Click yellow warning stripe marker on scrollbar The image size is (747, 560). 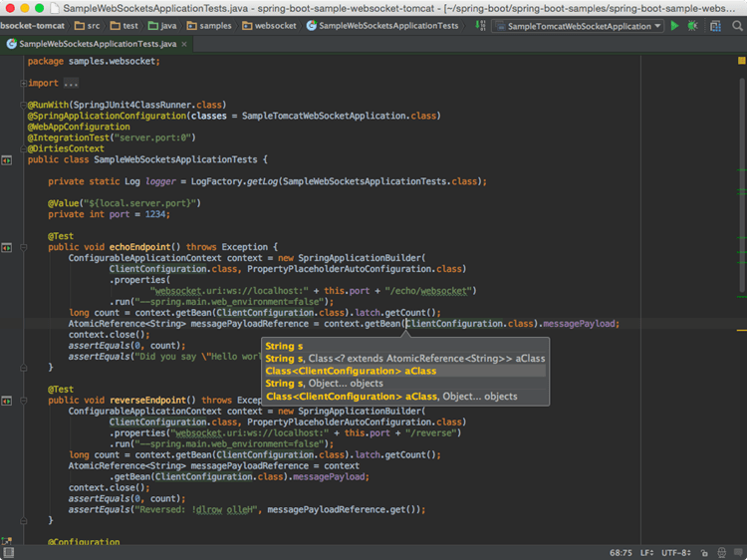pyautogui.click(x=741, y=330)
